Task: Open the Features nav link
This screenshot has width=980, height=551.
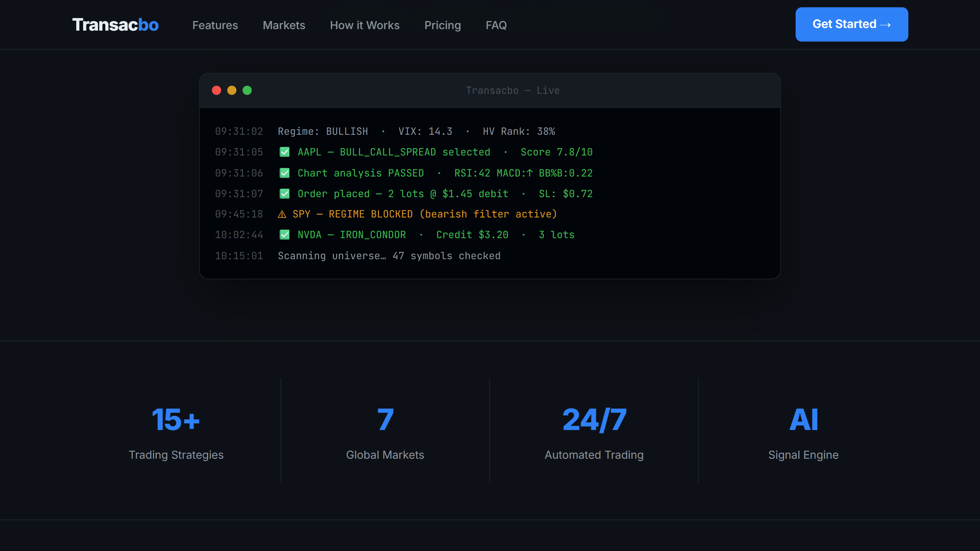Action: 215,25
